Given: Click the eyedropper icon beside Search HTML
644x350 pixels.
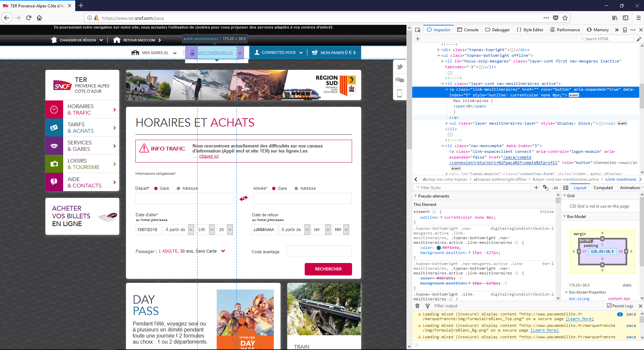Looking at the screenshot, I should 639,39.
